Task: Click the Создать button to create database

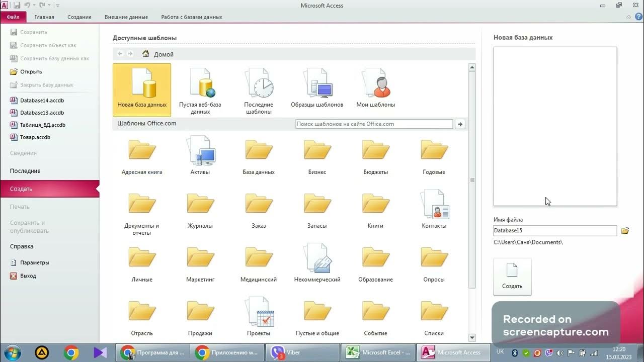Action: tap(512, 277)
